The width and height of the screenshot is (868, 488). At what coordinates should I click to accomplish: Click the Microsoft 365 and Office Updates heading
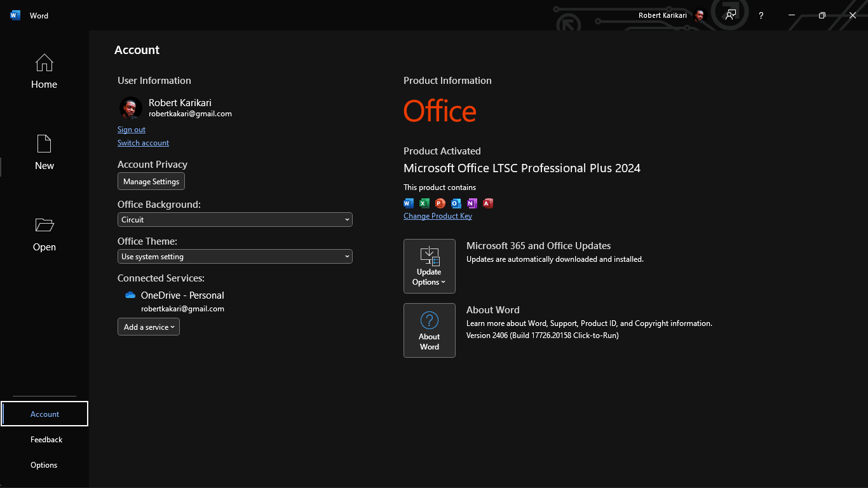[x=539, y=246]
